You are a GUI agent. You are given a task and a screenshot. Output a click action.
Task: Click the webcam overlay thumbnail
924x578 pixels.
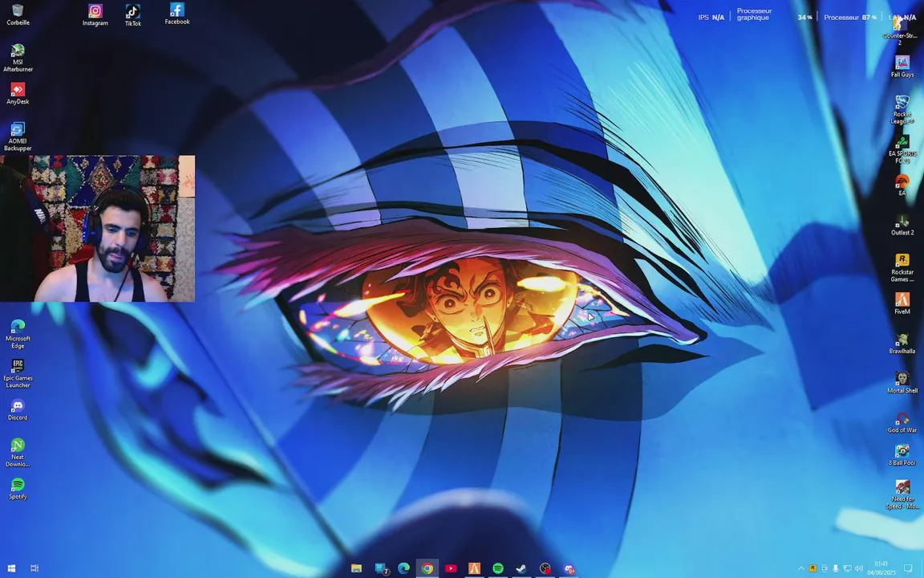(97, 229)
